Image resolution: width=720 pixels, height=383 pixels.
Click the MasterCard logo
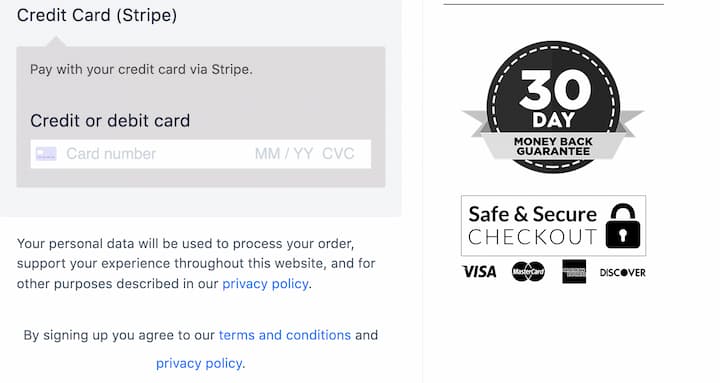[528, 272]
